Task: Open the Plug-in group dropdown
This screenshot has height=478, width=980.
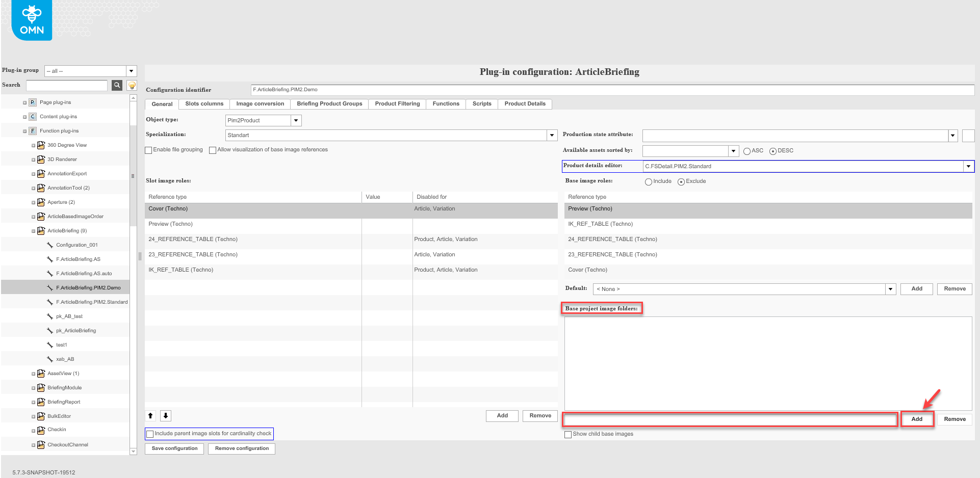Action: click(x=131, y=71)
